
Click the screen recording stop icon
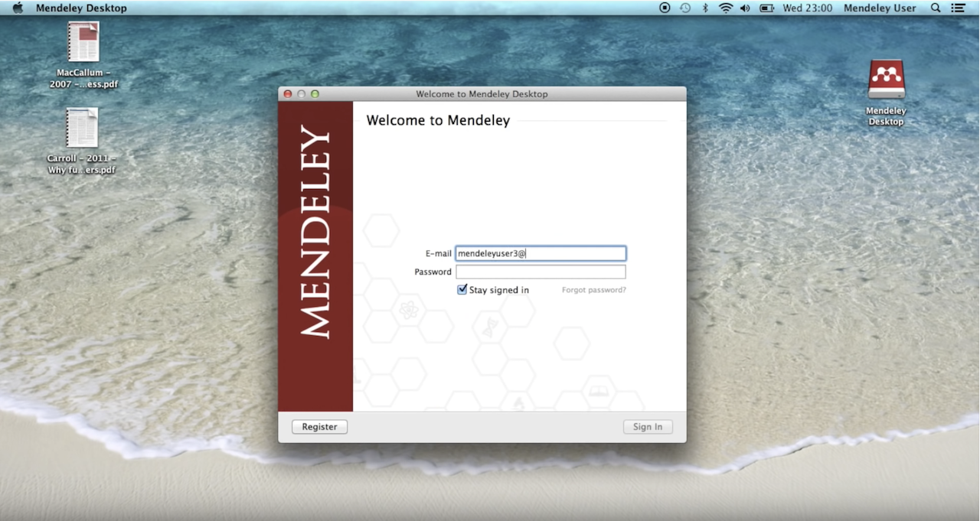tap(665, 8)
